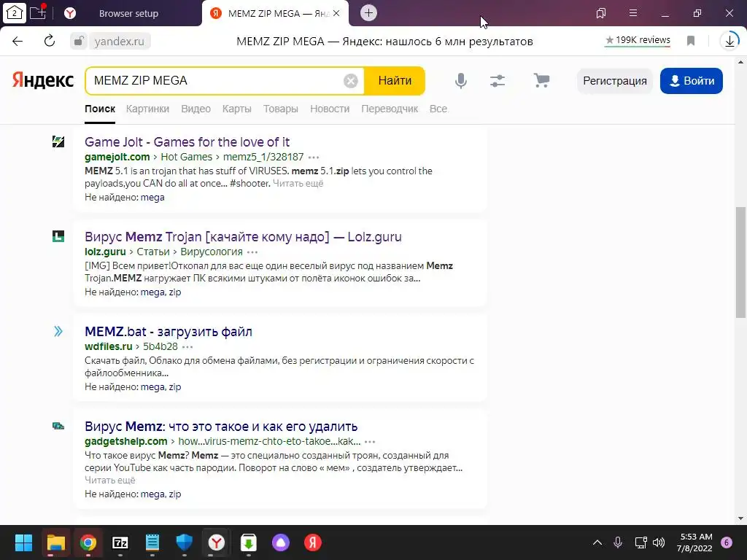Open the Все services tab
The image size is (747, 560).
pyautogui.click(x=438, y=109)
